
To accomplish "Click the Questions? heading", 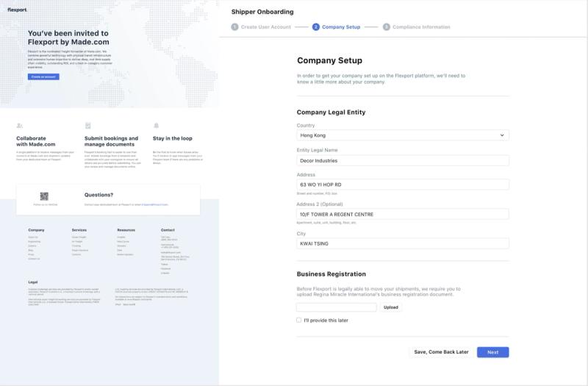I will 98,195.
